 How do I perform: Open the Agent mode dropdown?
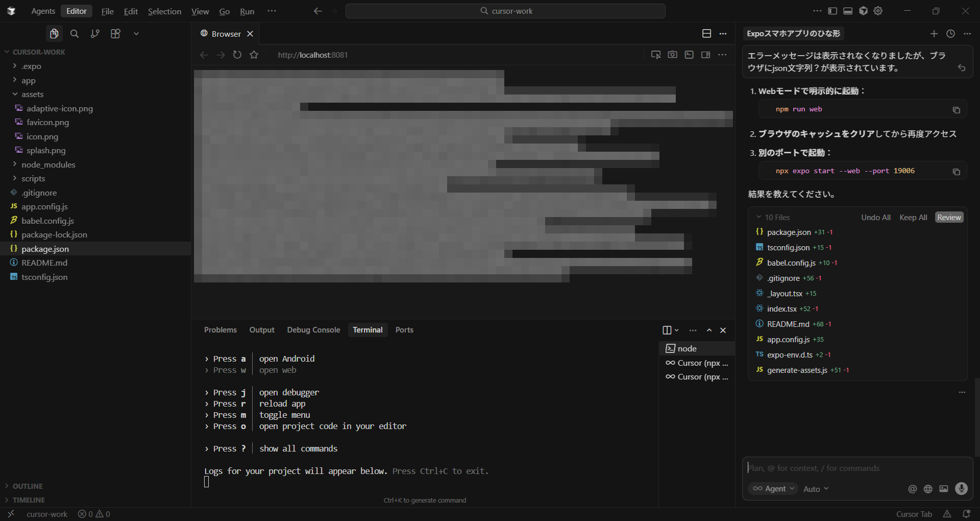774,489
